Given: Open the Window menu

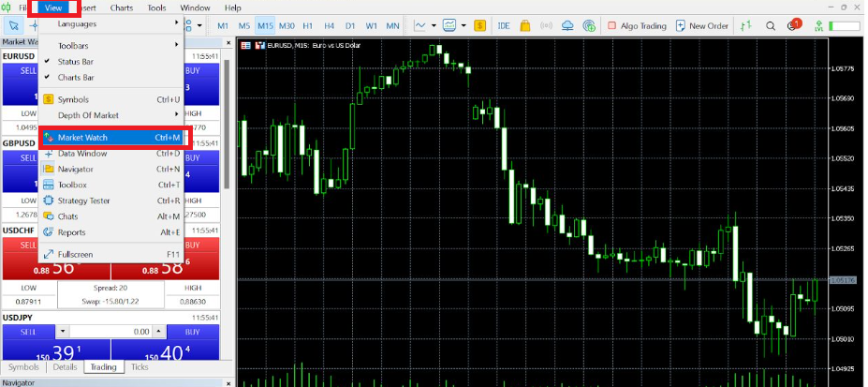Looking at the screenshot, I should 196,7.
